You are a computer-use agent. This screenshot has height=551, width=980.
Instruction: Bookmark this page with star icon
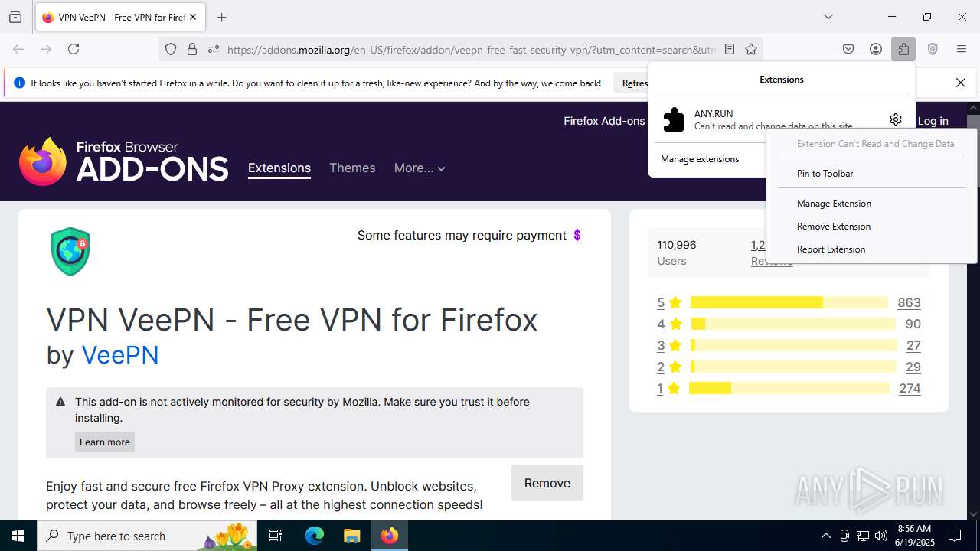pos(751,49)
